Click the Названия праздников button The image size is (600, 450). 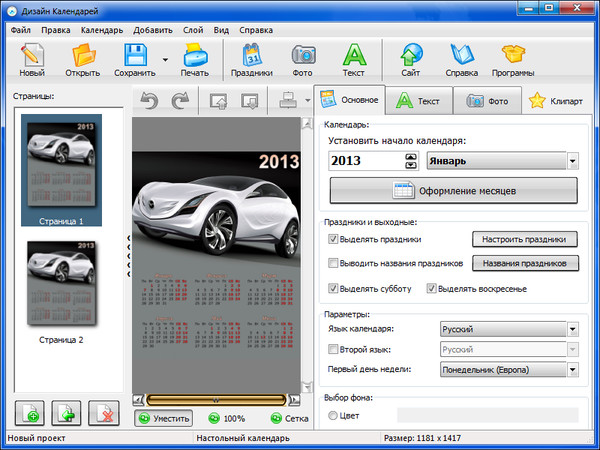click(x=525, y=263)
